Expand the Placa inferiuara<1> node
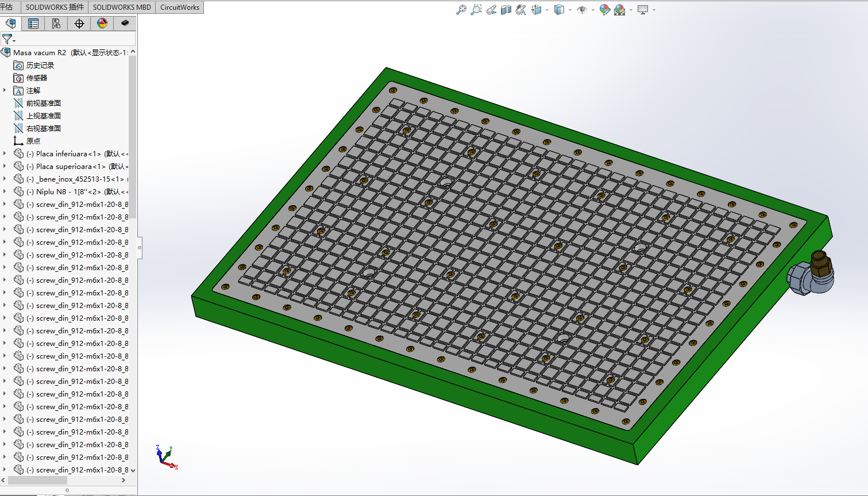 [5, 153]
